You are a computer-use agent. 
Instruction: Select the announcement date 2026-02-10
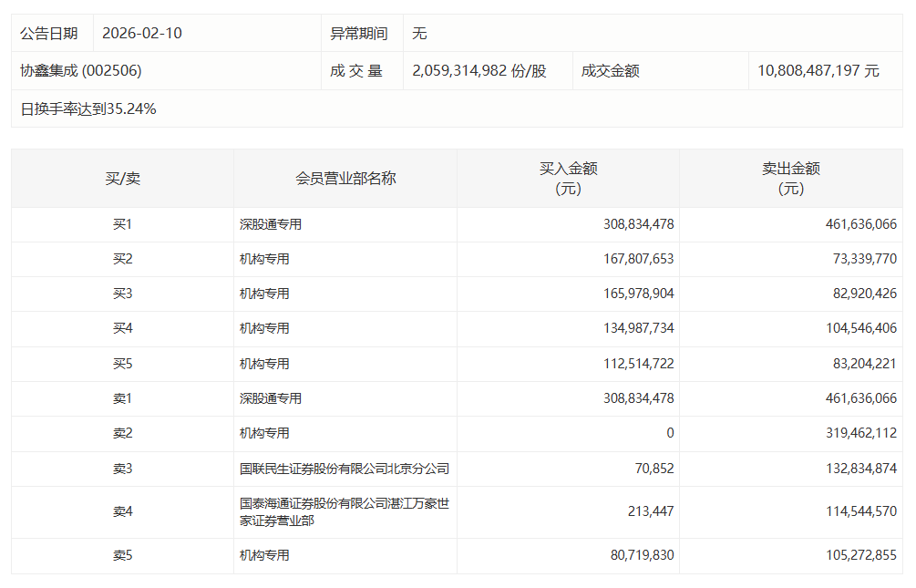[142, 34]
